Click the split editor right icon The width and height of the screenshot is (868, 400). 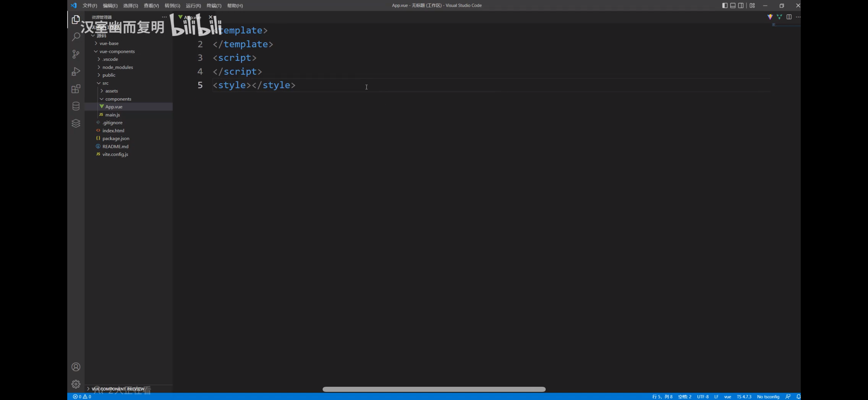pos(789,17)
